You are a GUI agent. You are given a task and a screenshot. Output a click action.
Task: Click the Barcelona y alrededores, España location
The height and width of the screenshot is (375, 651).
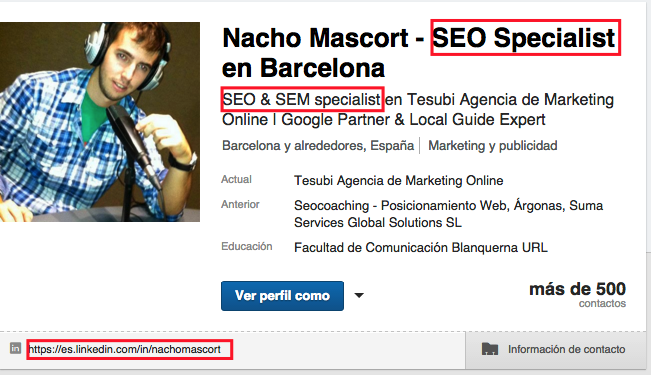click(318, 146)
